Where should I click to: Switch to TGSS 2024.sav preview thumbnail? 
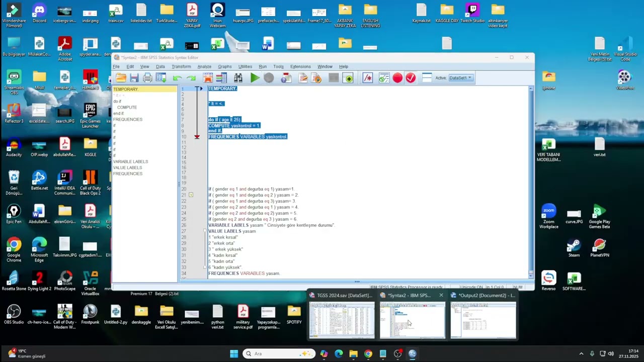click(342, 320)
